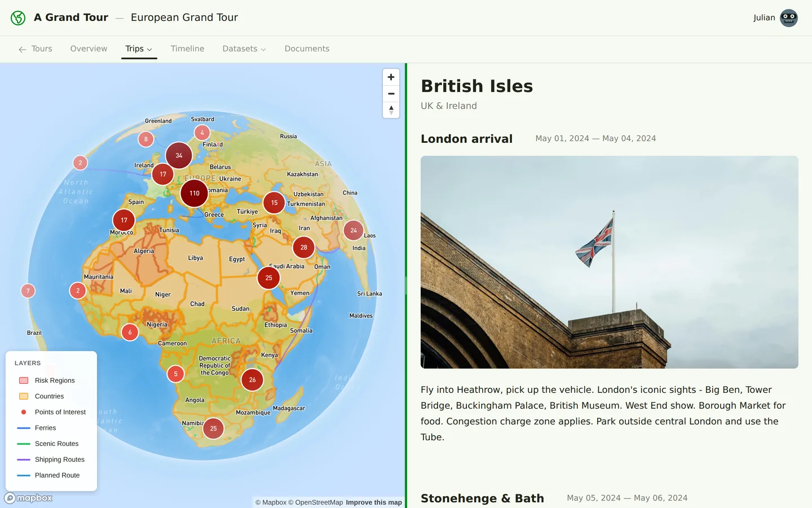Screen dimensions: 812x508
Task: Click the Improve this map link
Action: click(x=374, y=502)
